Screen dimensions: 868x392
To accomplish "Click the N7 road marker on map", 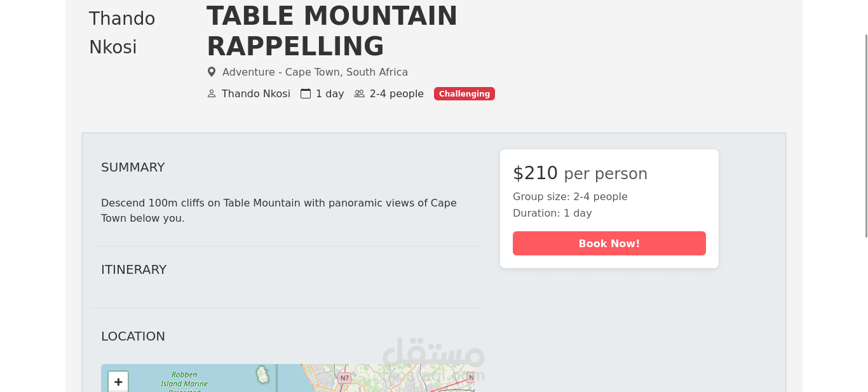I will click(344, 378).
